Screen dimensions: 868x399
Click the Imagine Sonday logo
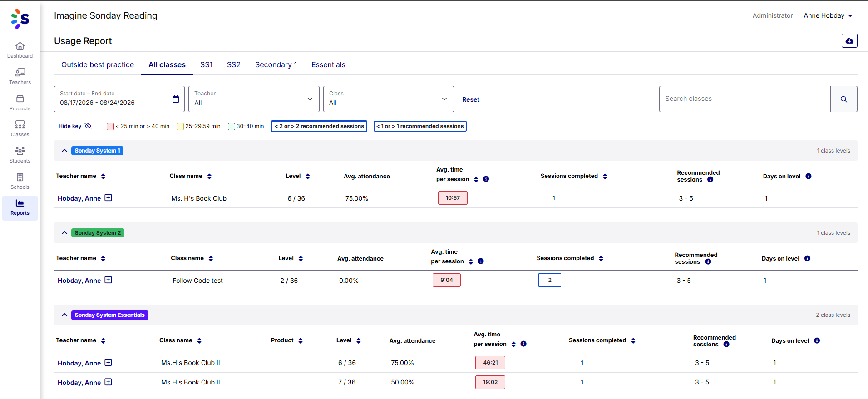pyautogui.click(x=20, y=19)
